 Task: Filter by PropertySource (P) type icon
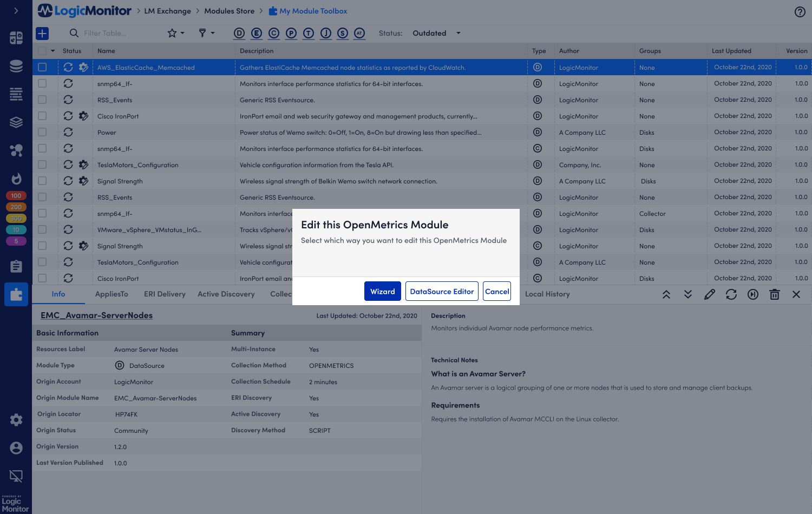291,34
